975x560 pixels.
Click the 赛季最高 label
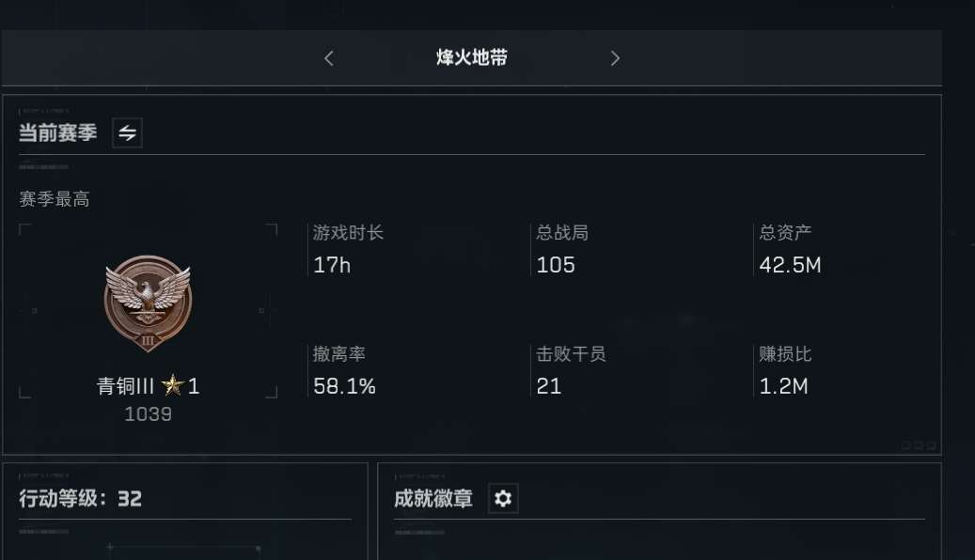click(x=55, y=199)
